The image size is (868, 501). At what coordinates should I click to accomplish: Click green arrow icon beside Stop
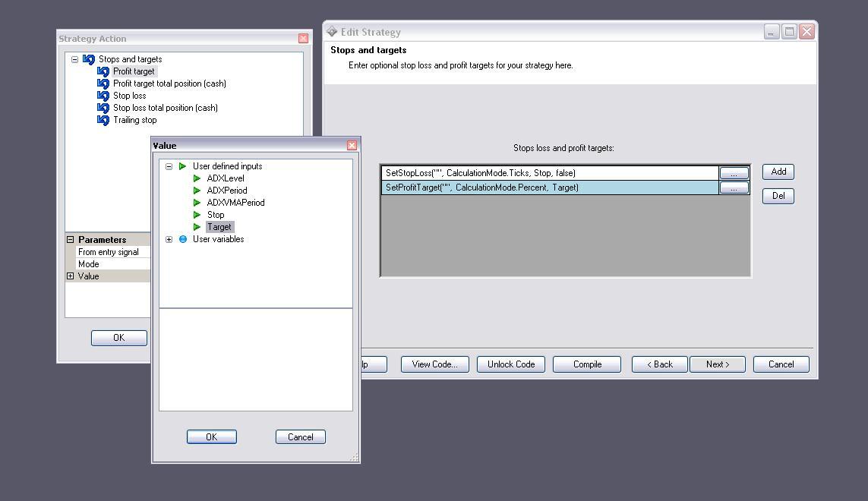click(x=197, y=215)
